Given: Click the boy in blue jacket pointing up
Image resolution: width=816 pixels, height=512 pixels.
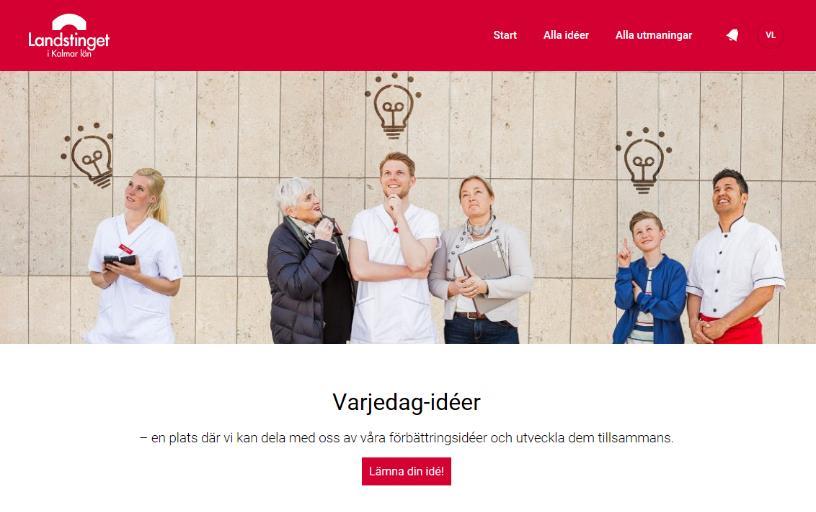Looking at the screenshot, I should [x=648, y=278].
